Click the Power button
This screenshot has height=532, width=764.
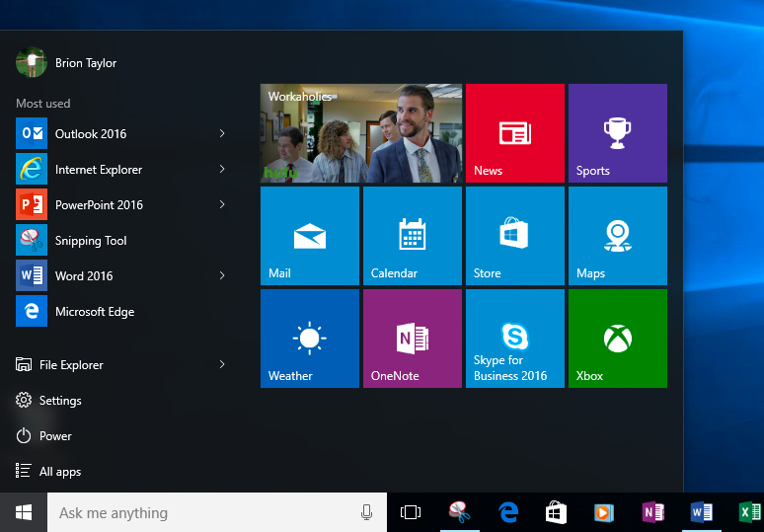tap(43, 436)
